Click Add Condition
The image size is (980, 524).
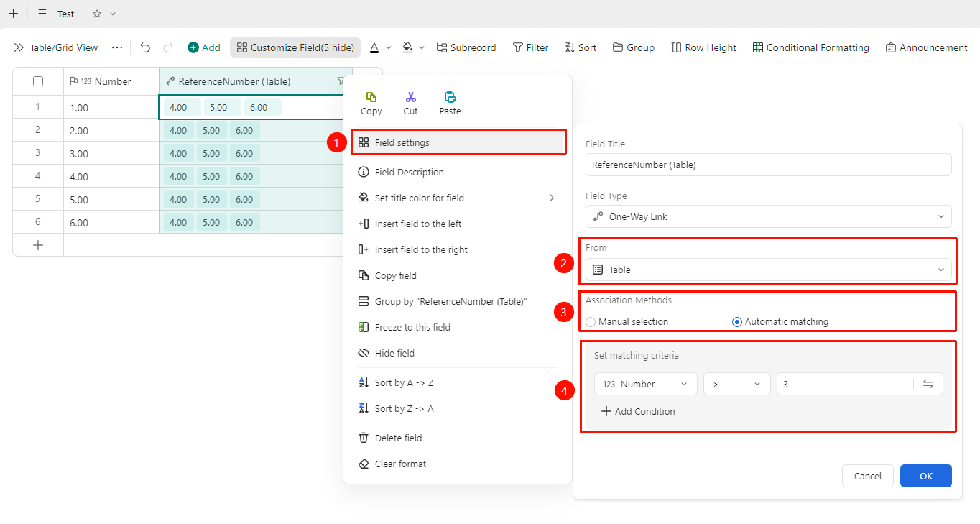[638, 411]
